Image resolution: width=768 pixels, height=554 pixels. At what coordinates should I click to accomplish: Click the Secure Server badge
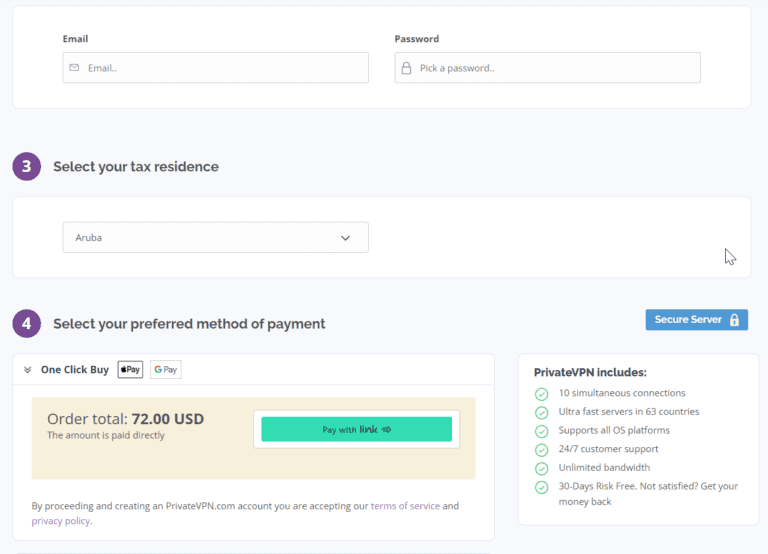[696, 320]
